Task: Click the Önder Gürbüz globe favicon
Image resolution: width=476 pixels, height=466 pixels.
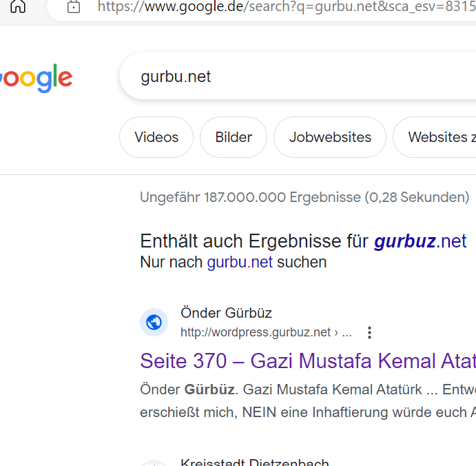Action: coord(154,323)
